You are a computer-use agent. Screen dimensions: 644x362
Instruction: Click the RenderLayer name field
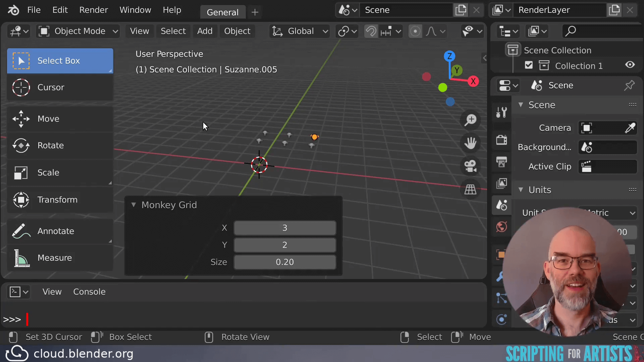point(560,10)
